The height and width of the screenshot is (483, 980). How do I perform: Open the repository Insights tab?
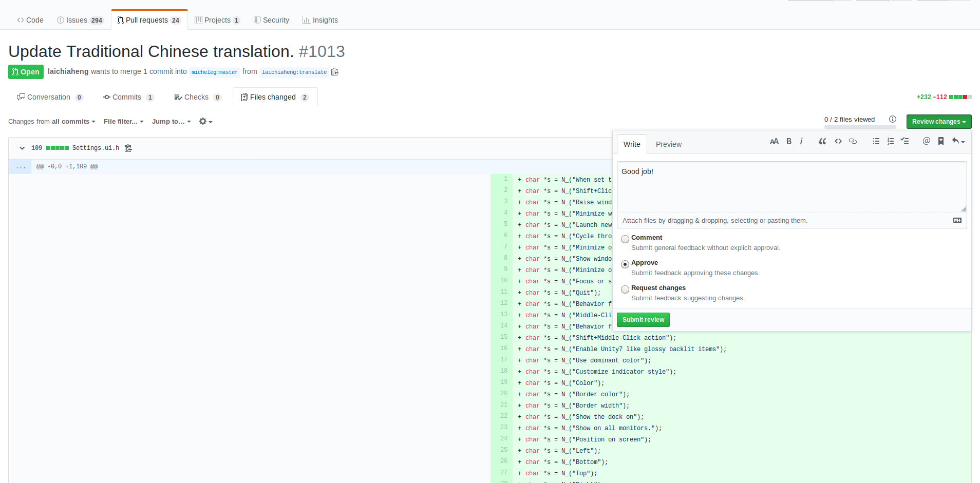[320, 20]
